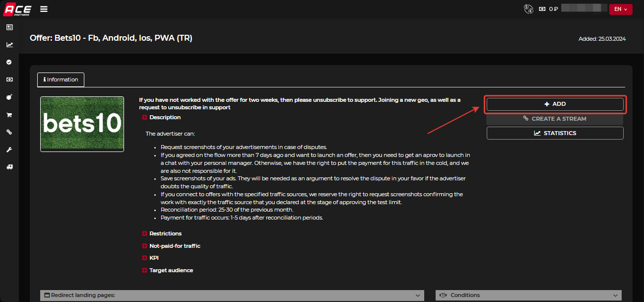644x302 pixels.
Task: Click the offer title "Offer: Bets10 - Fb, Android, Ios, PWA (TR)"
Action: [x=111, y=38]
